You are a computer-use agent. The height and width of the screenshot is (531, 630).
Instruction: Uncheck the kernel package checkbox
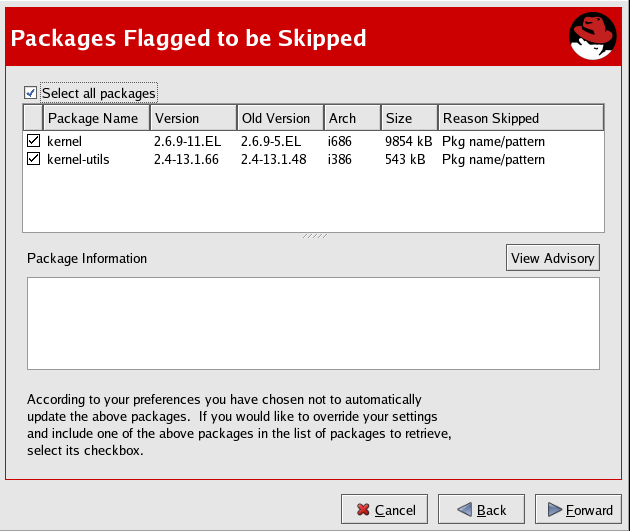click(x=34, y=142)
